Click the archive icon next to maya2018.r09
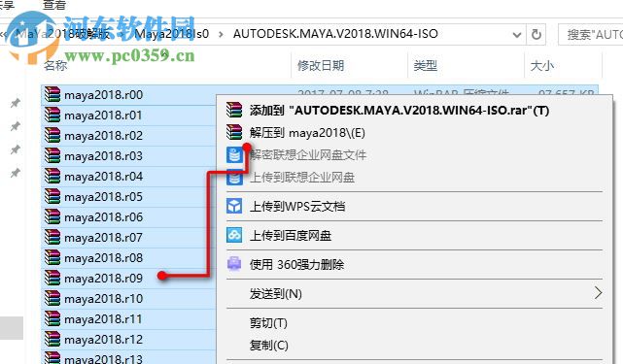The width and height of the screenshot is (623, 364). [x=52, y=279]
